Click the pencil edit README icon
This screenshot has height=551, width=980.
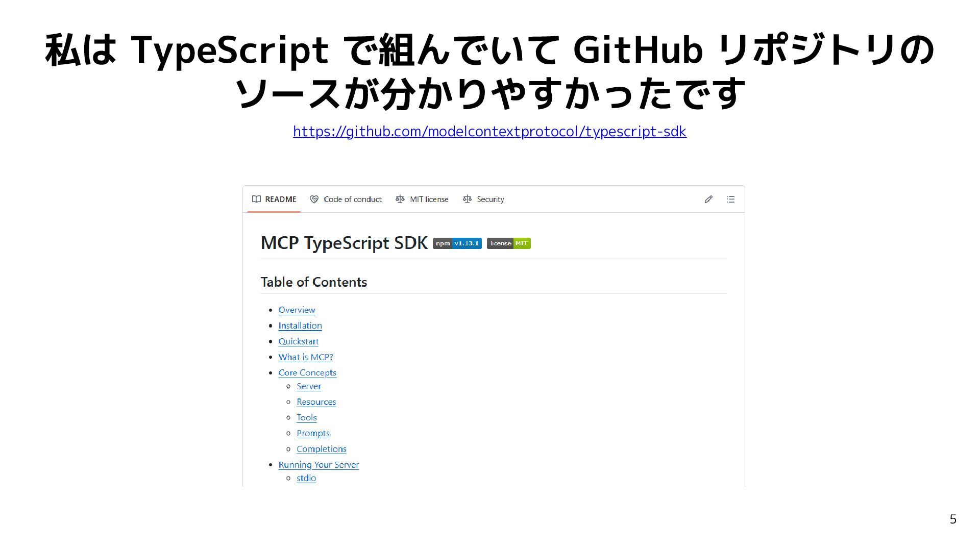pyautogui.click(x=708, y=199)
